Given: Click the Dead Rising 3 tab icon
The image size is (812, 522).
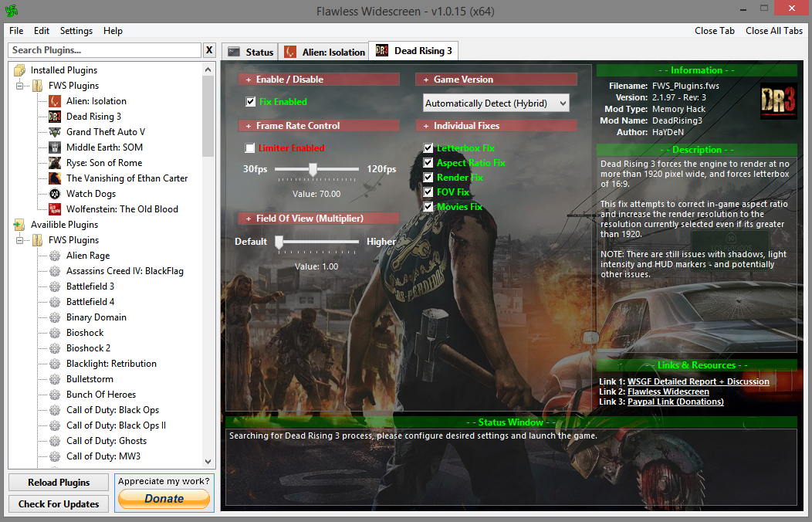Looking at the screenshot, I should [x=382, y=50].
